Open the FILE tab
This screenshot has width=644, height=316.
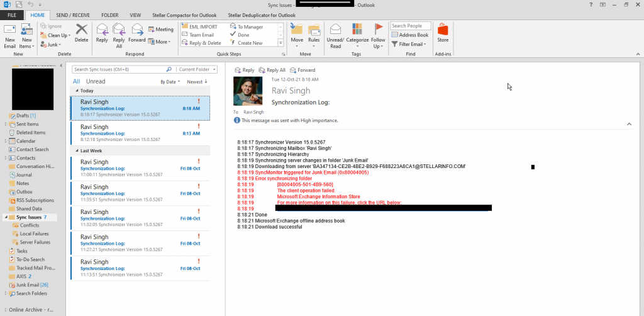pos(13,15)
